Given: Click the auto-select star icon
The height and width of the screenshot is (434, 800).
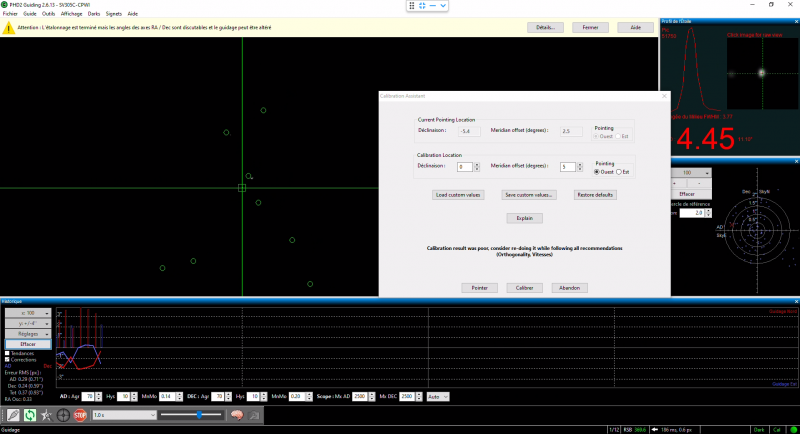Looking at the screenshot, I should pos(46,415).
